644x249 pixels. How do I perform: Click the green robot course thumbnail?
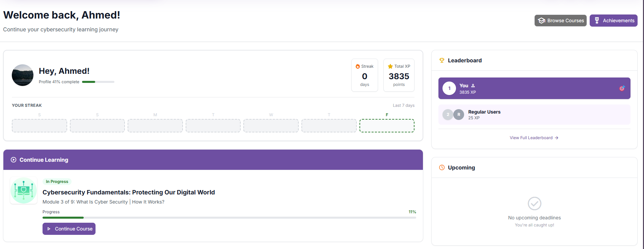pos(23,190)
